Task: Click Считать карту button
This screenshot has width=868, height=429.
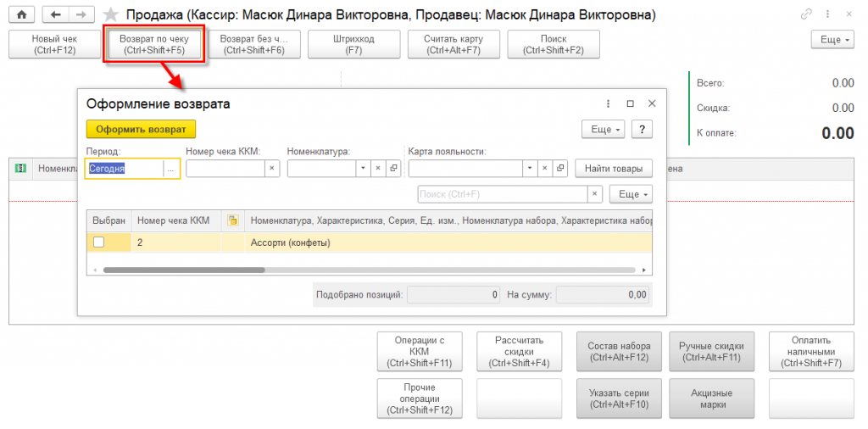Action: point(453,44)
